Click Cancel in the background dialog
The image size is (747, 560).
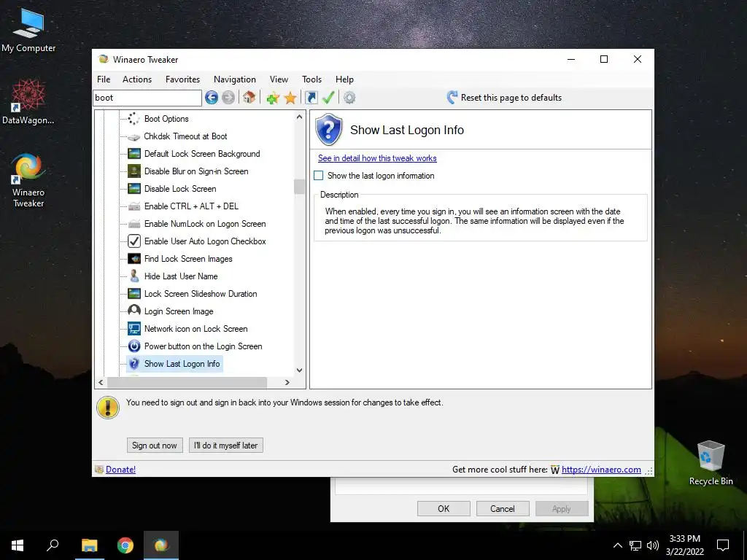point(503,508)
